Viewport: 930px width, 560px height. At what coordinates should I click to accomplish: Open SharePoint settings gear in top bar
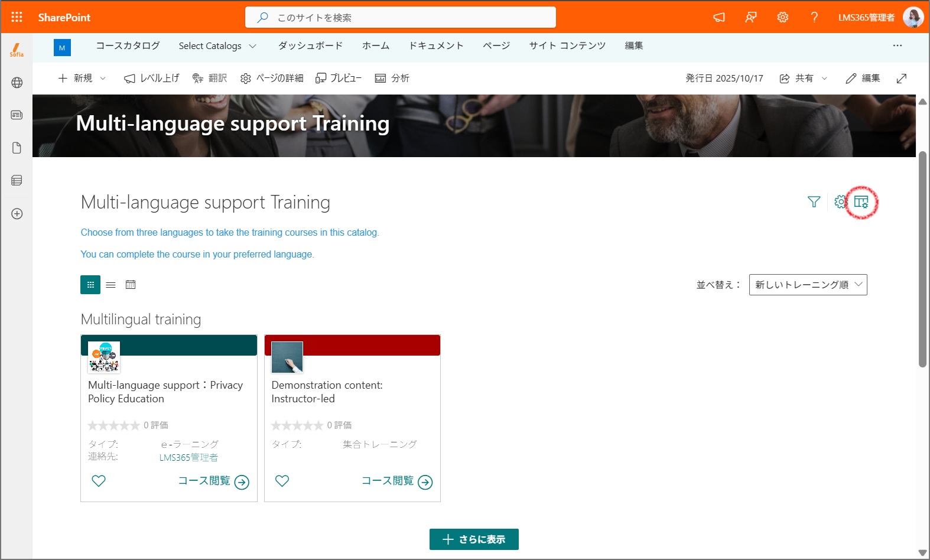click(783, 17)
